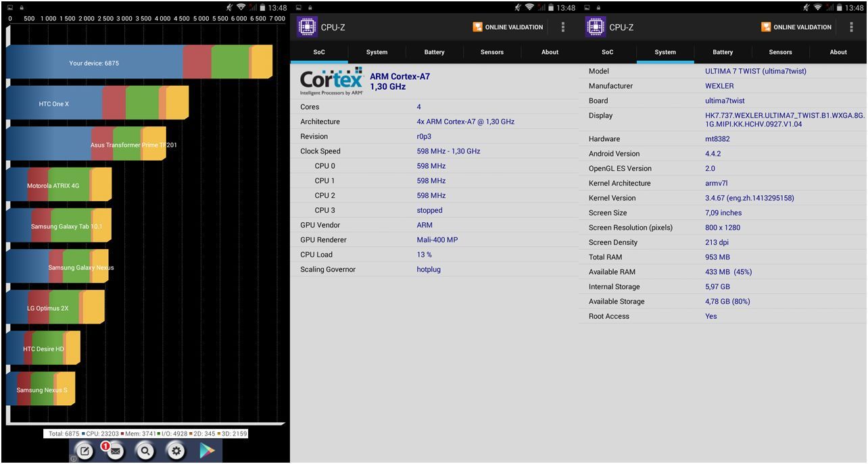868x464 pixels.
Task: Tap the CPU-Z app icon on the SoC screen
Action: click(307, 27)
